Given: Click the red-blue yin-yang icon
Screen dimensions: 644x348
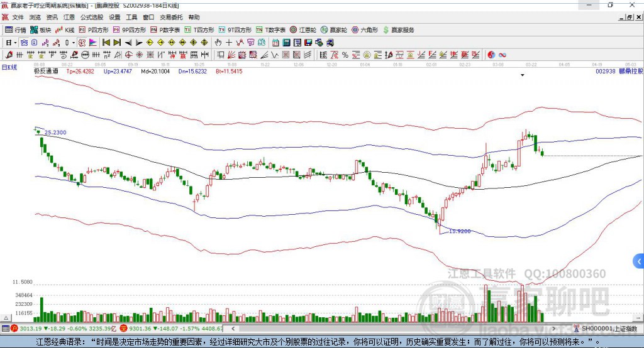Looking at the screenshot, I should click(491, 55).
